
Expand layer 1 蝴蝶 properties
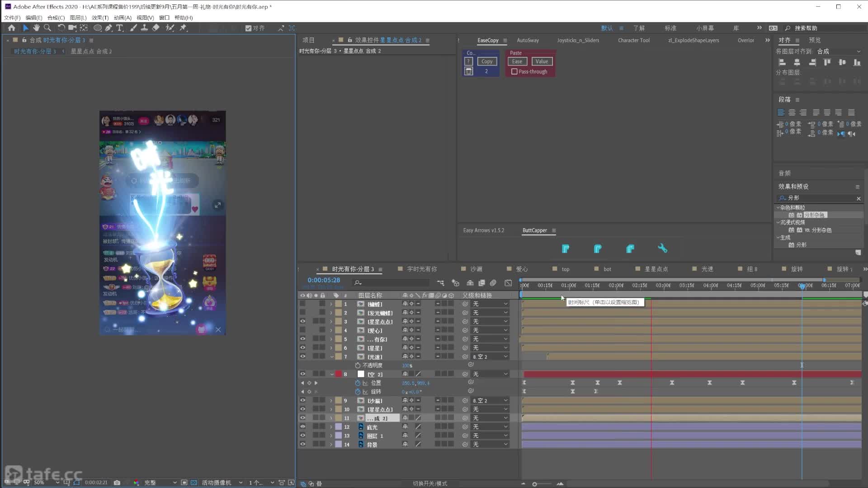(x=331, y=304)
